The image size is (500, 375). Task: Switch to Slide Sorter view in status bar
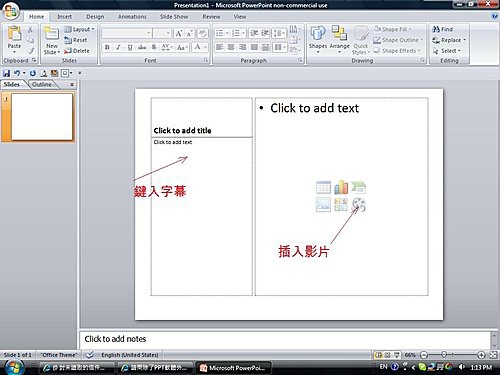click(x=387, y=355)
